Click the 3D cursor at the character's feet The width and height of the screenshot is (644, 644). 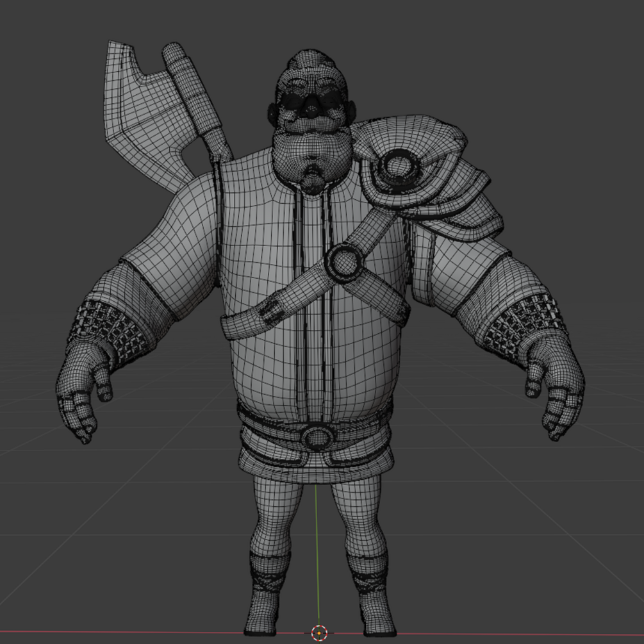(x=319, y=633)
